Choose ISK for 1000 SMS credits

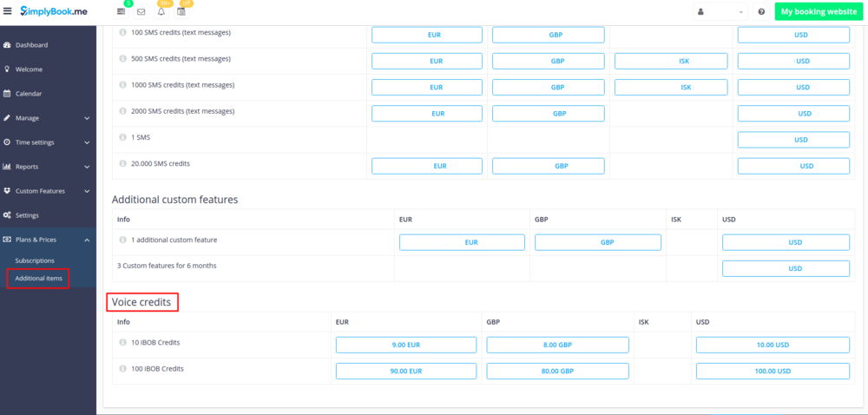670,87
